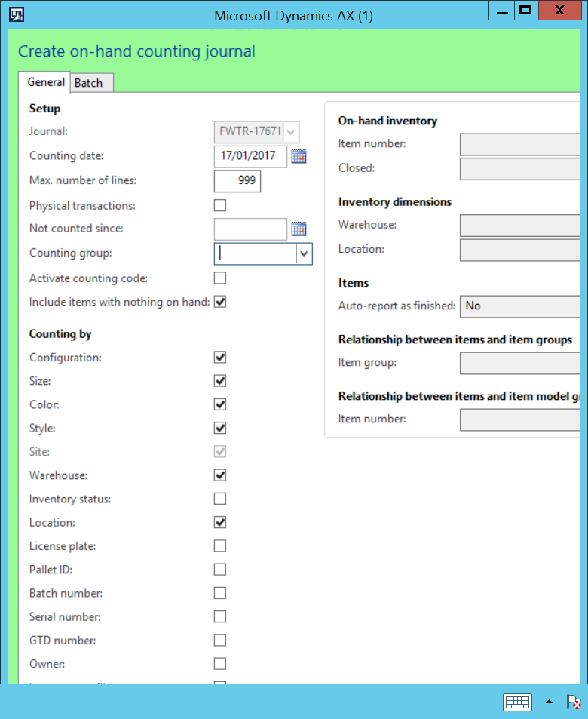Click the item model group Item number field
The width and height of the screenshot is (588, 719).
click(x=520, y=419)
